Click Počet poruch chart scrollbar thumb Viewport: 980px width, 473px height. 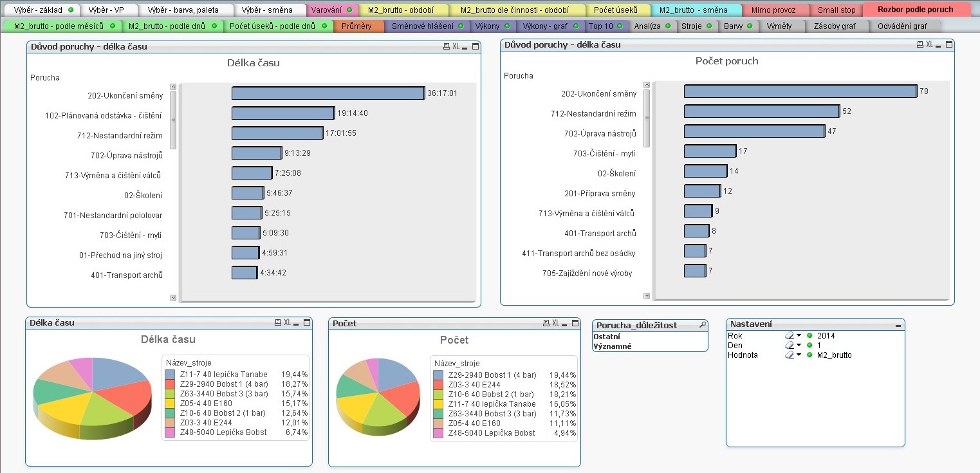click(x=646, y=118)
